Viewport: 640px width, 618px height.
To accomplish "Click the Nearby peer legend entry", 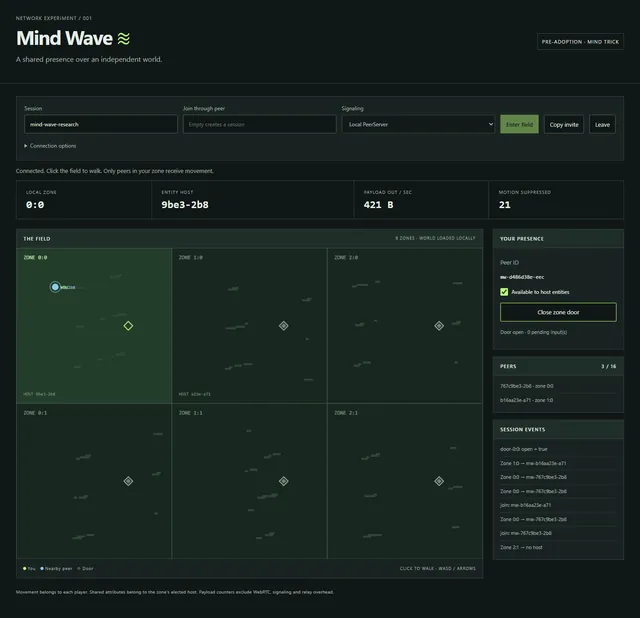I will click(56, 569).
